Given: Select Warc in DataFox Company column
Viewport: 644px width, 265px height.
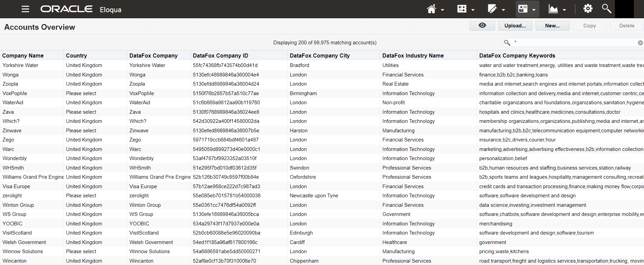Looking at the screenshot, I should click(x=135, y=149).
